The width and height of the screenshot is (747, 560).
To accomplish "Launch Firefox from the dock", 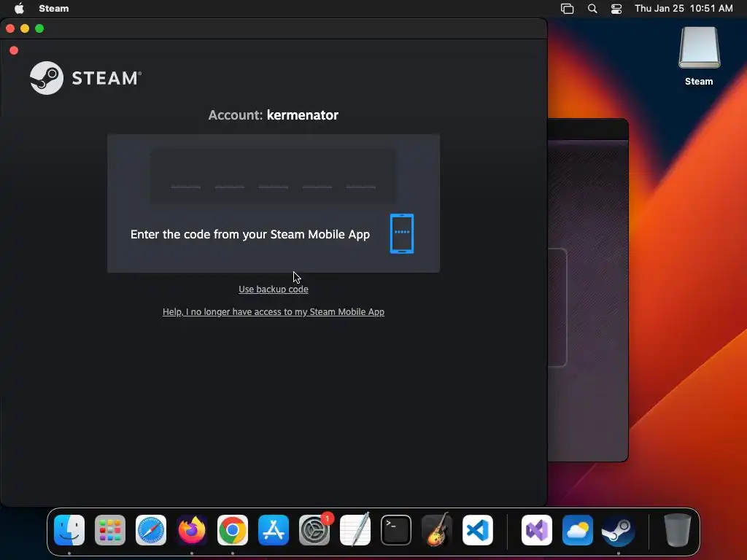I will click(192, 530).
